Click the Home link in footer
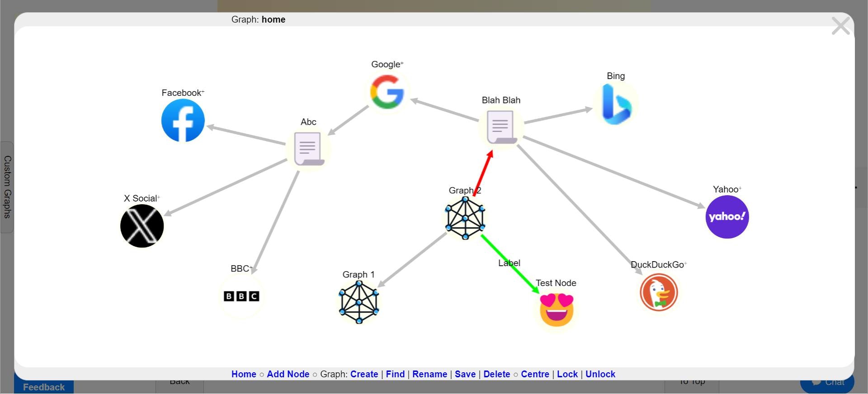Image resolution: width=868 pixels, height=394 pixels. (244, 374)
